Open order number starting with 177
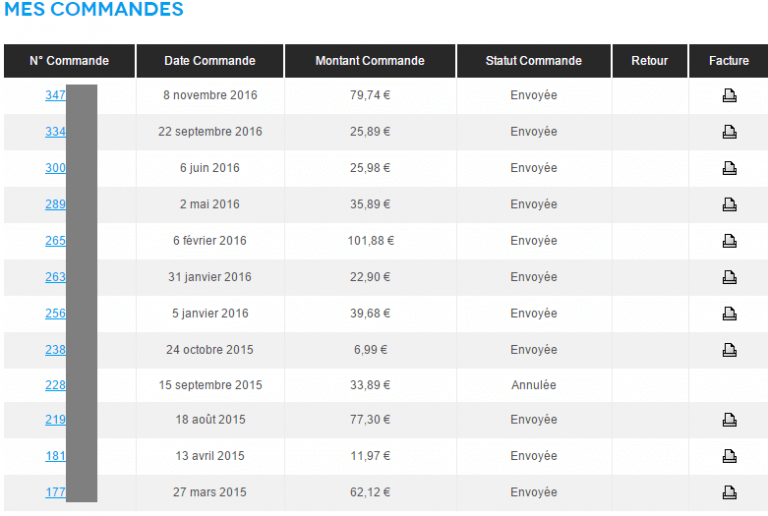Screen dimensions: 768x516 point(55,492)
